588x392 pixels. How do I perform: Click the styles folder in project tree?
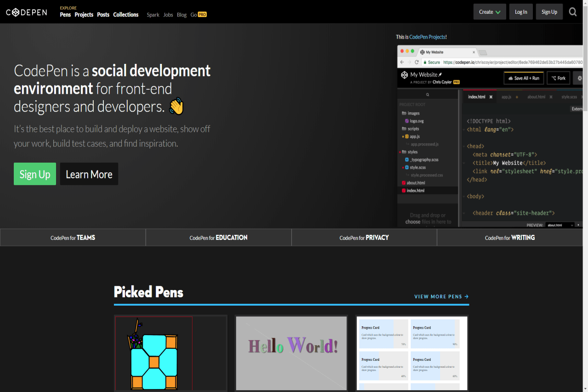[x=409, y=152]
